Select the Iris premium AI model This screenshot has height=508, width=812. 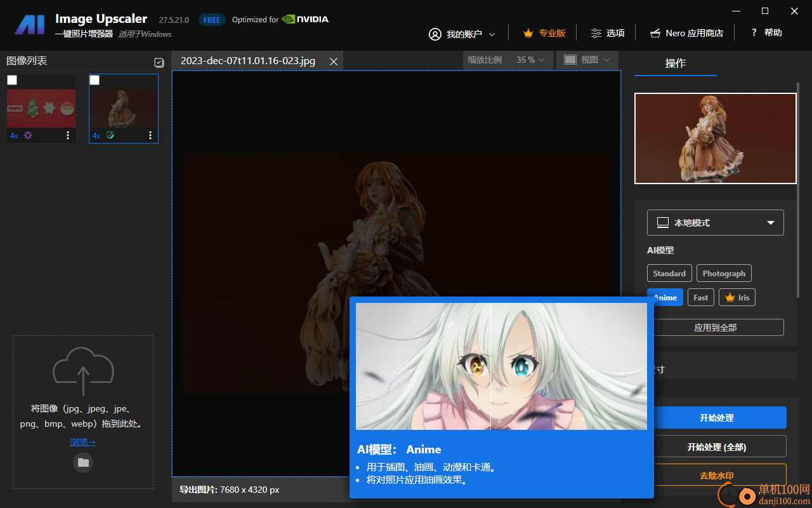pyautogui.click(x=737, y=297)
